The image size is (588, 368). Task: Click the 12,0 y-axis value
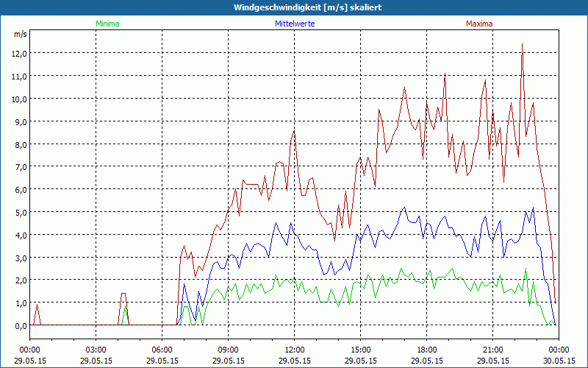21,53
